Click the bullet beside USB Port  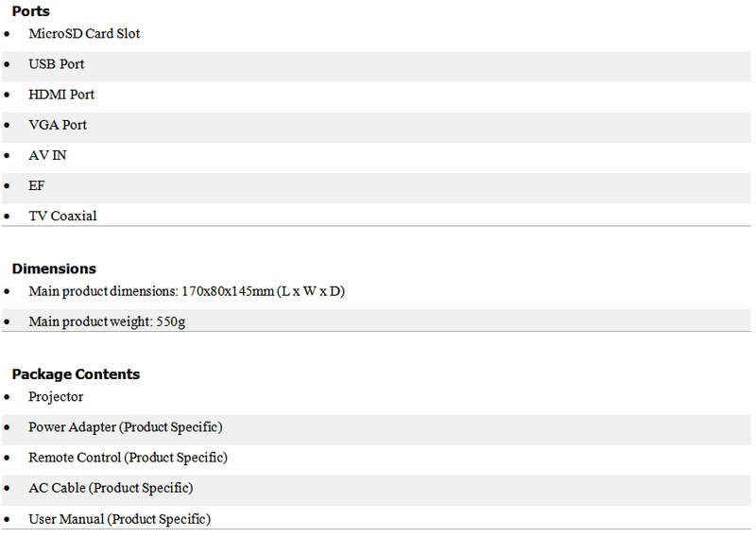click(x=7, y=64)
